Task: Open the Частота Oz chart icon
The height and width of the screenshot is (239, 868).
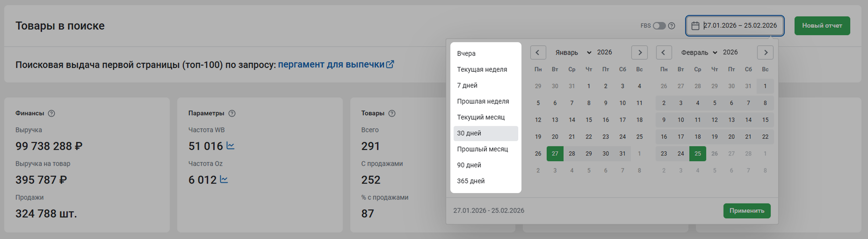Action: click(224, 179)
